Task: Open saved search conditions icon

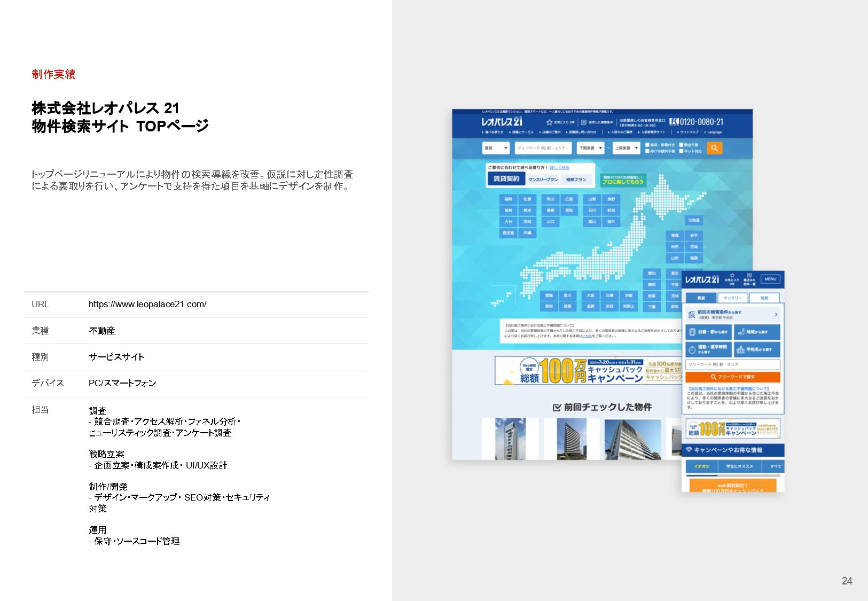Action: coord(584,122)
